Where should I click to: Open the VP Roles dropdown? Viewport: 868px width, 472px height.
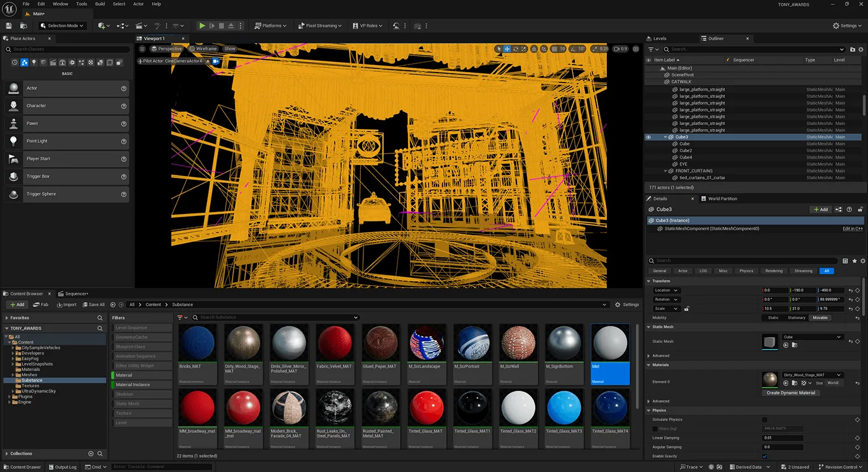pyautogui.click(x=367, y=25)
